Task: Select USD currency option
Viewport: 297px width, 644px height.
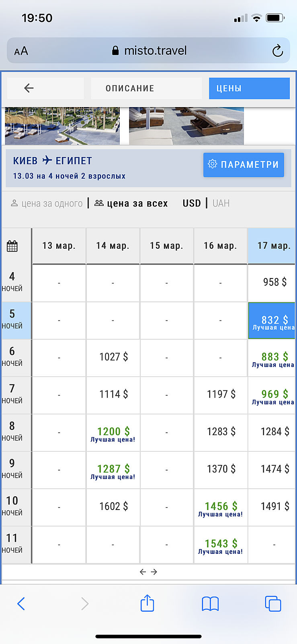Action: tap(191, 203)
